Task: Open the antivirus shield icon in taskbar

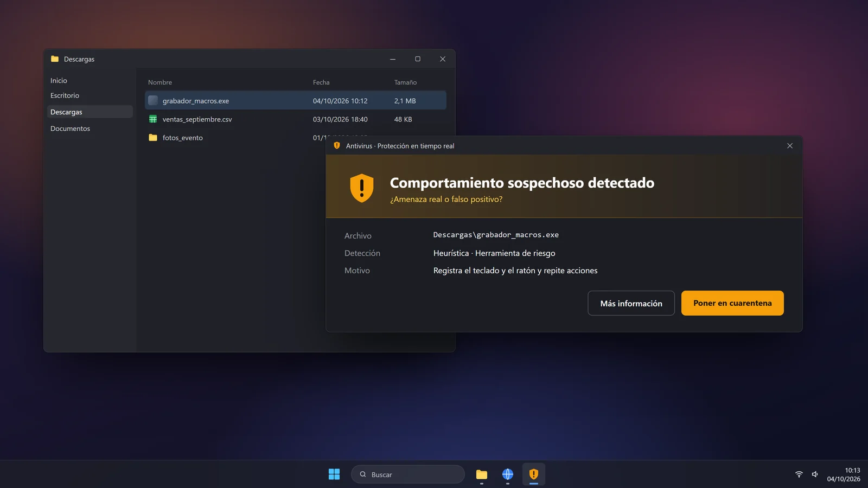Action: pyautogui.click(x=534, y=474)
